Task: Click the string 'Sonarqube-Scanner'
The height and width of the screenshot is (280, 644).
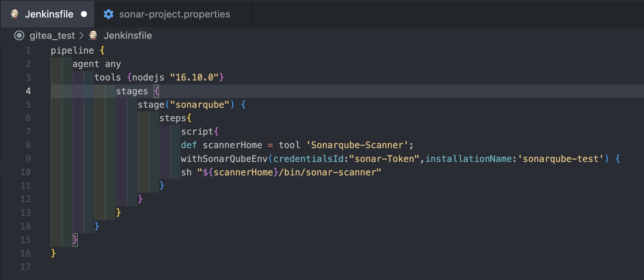Action: pyautogui.click(x=357, y=145)
